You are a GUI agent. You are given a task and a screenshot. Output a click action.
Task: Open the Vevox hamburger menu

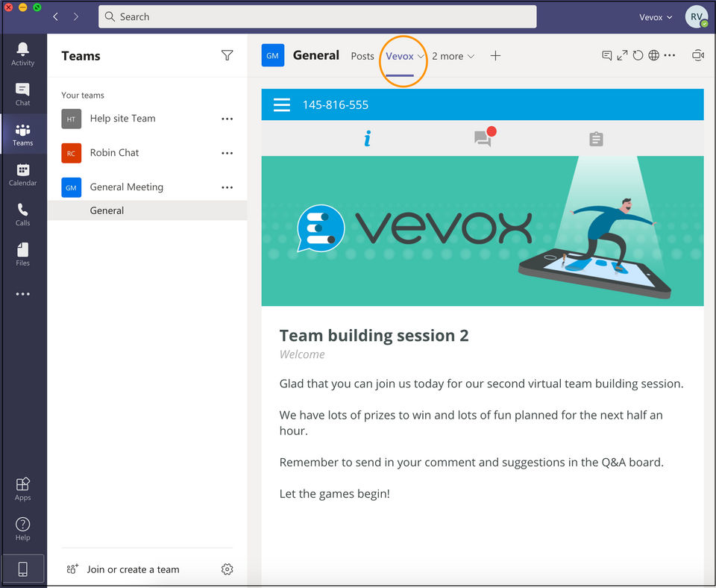pos(282,104)
